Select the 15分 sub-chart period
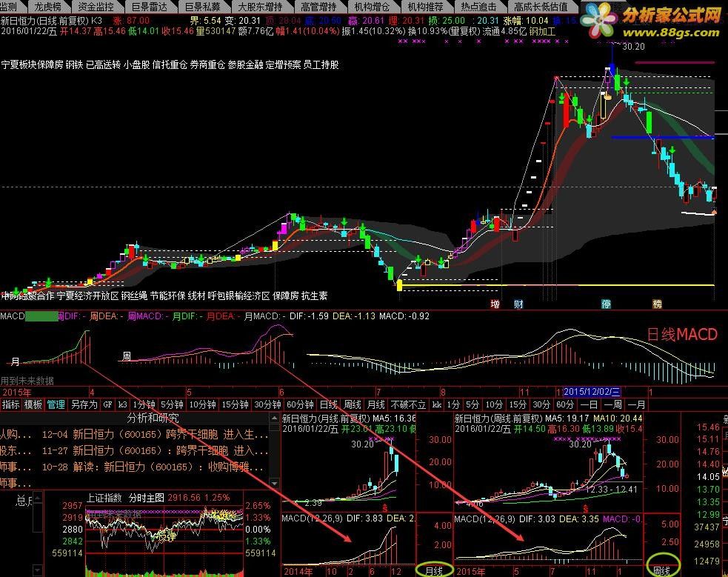728x577 pixels. tap(518, 404)
